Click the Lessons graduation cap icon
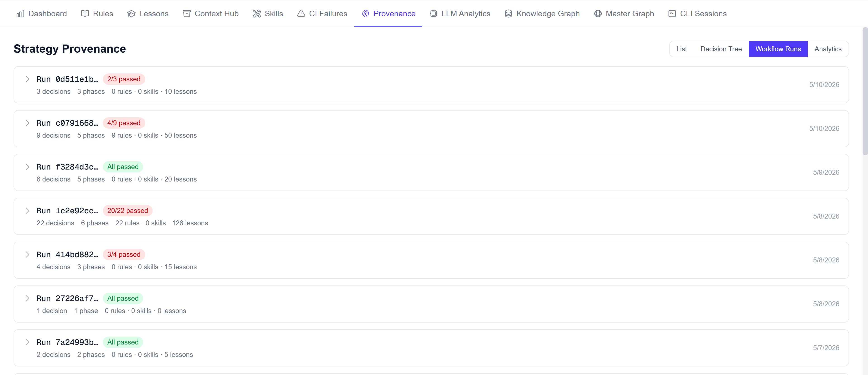Screen dimensions: 868x375 (131, 14)
